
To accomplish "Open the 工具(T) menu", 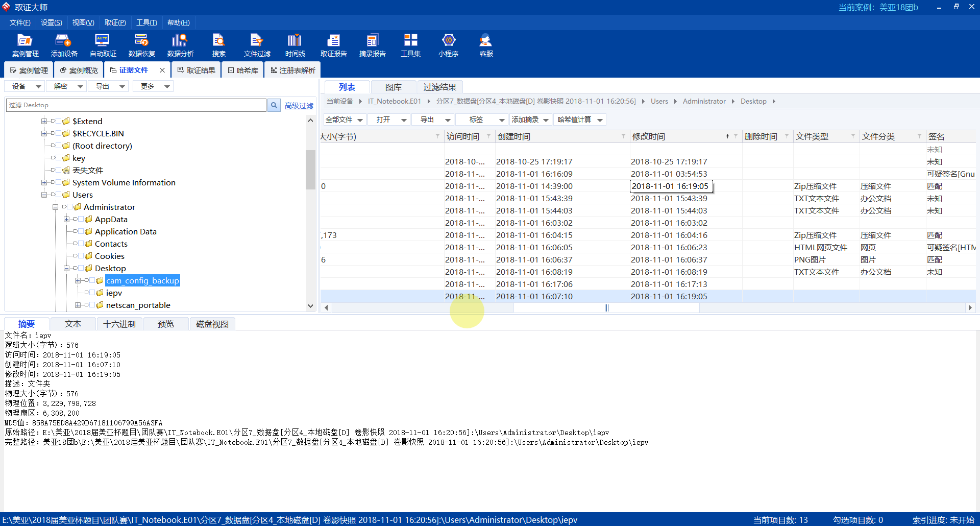I will 146,22.
